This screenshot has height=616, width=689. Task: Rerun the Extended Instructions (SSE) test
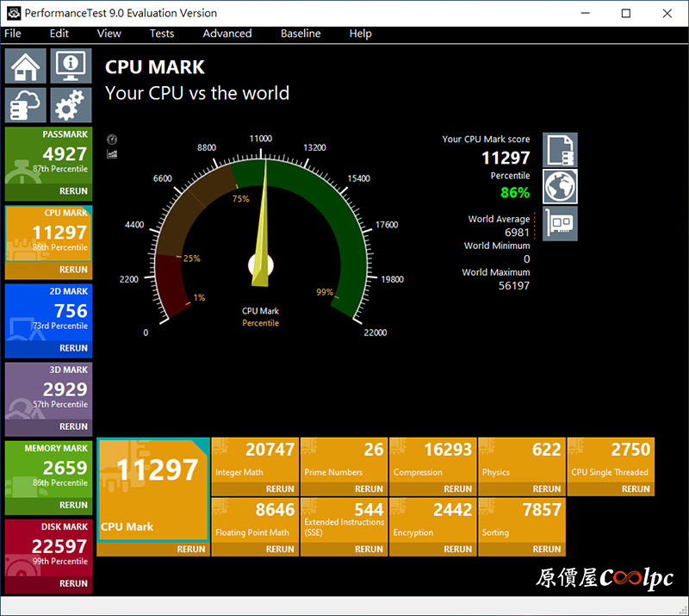point(344,549)
